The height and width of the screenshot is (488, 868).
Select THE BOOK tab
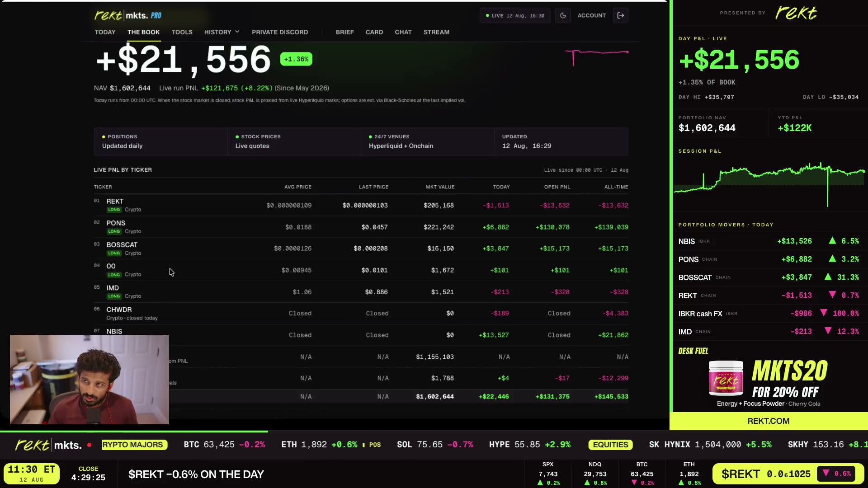click(x=143, y=32)
